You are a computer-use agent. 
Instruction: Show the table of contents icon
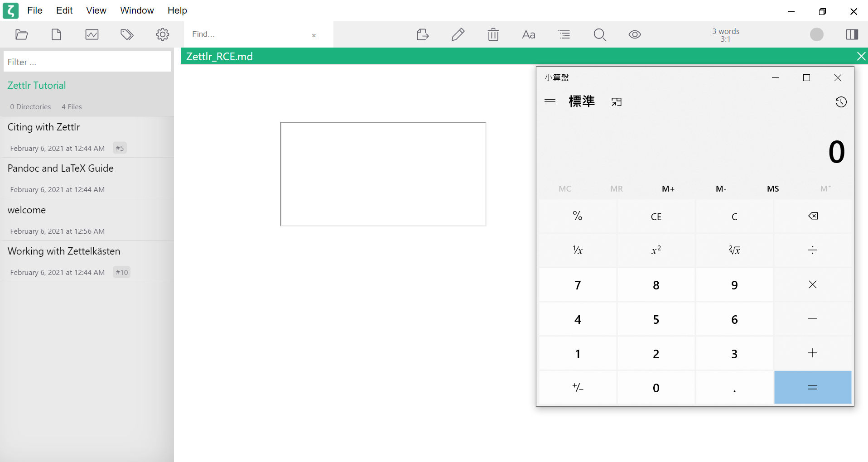pos(564,34)
